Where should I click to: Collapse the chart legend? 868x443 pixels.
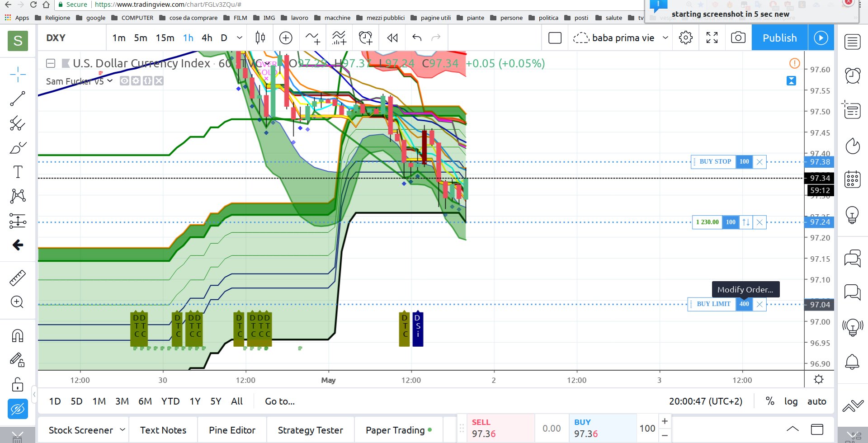click(51, 63)
